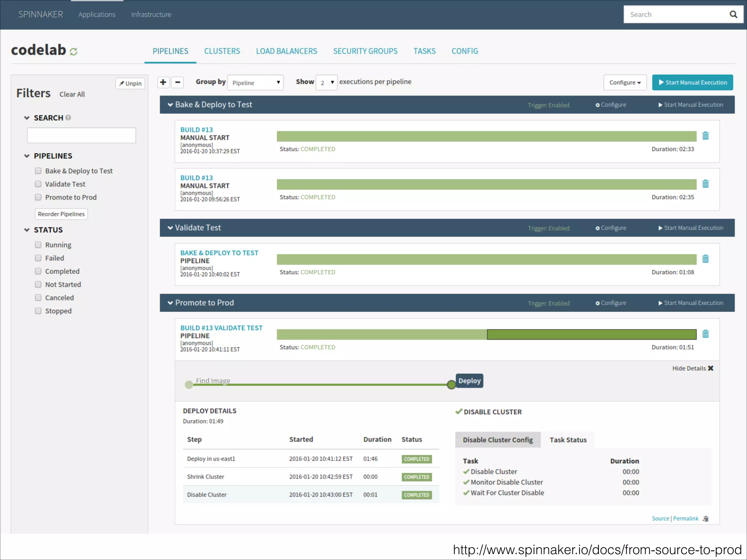This screenshot has width=747, height=560.
Task: Delete Bake & Deploy to Test pipeline execution
Action: (x=705, y=259)
